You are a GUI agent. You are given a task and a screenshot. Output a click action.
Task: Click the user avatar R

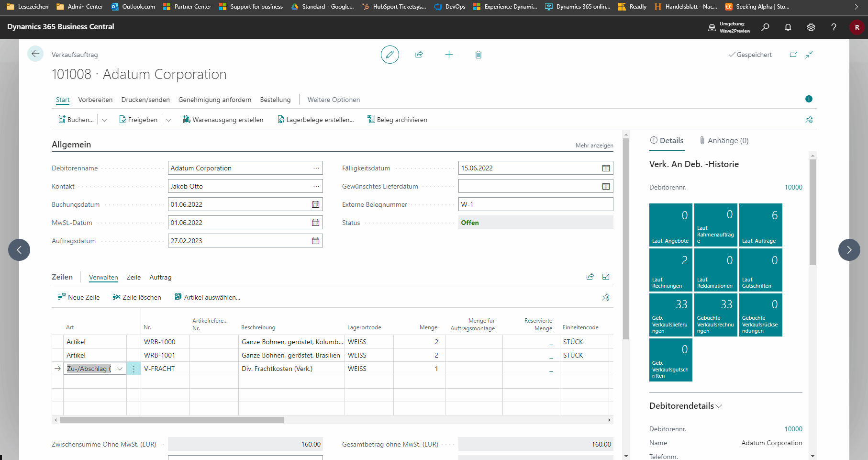tap(857, 27)
